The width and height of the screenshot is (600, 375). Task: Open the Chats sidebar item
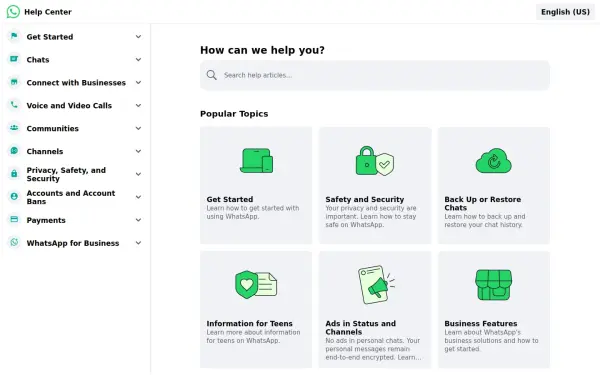(x=38, y=60)
